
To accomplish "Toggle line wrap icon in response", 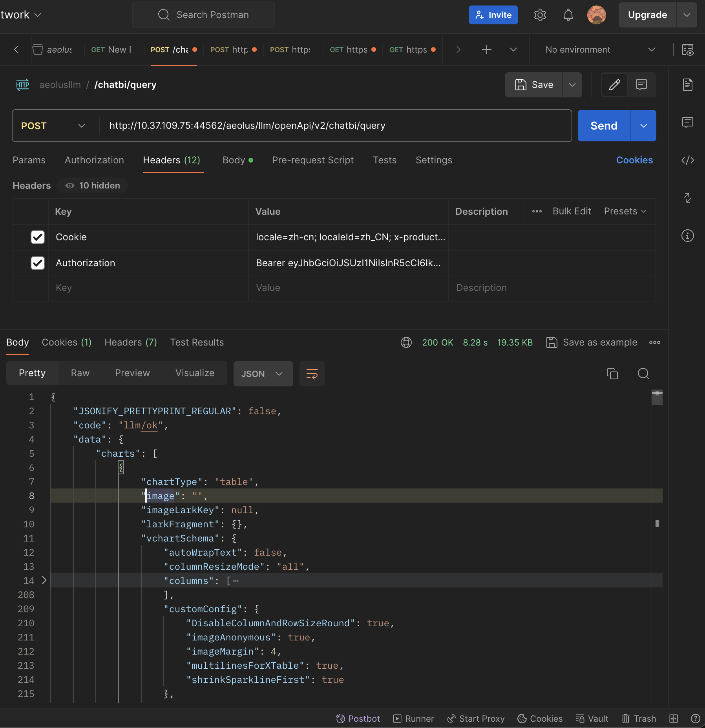I will (312, 374).
